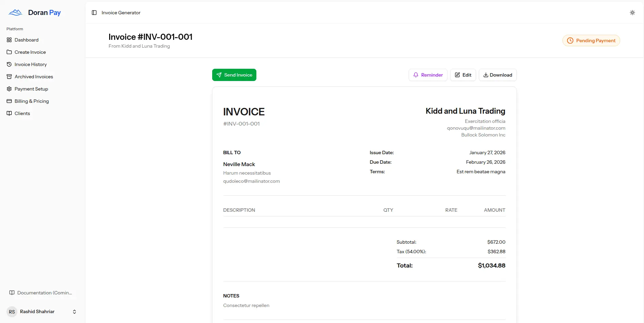Click the #INV-001-001 number under INVOICE
644x323 pixels.
click(x=241, y=124)
